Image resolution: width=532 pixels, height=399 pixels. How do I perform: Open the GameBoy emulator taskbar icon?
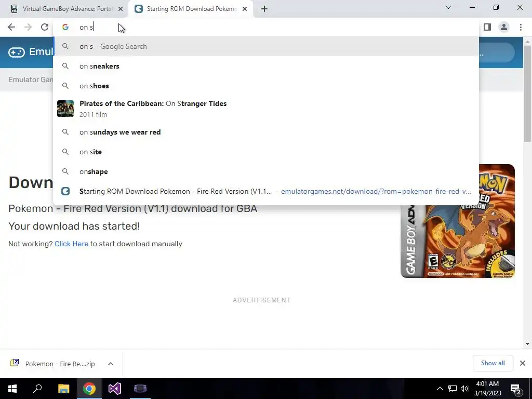pos(140,389)
